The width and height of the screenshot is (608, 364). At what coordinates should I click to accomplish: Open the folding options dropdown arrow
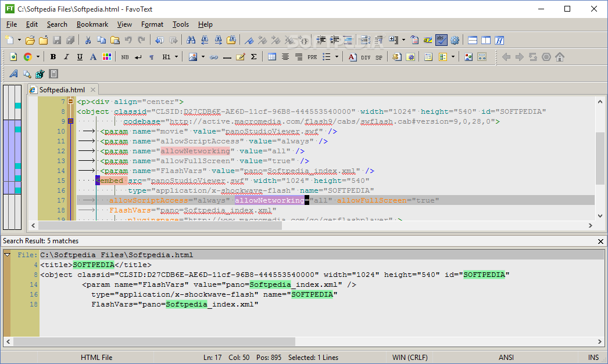[403, 40]
